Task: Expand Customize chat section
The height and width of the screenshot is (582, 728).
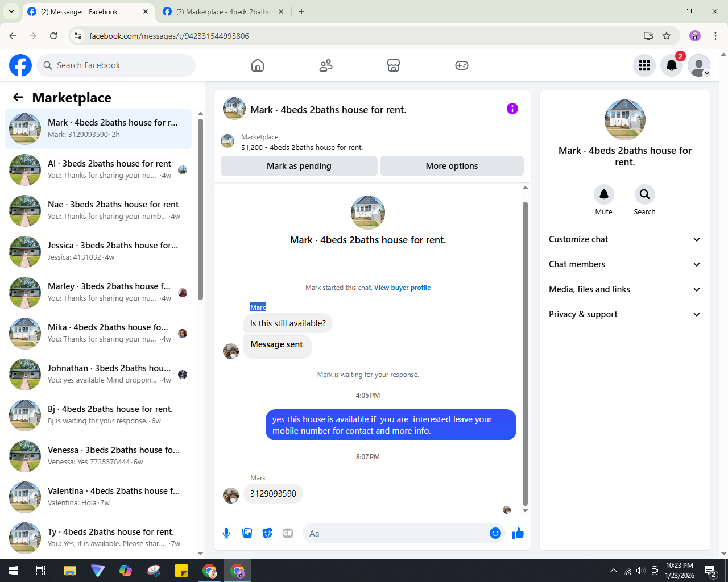Action: pyautogui.click(x=624, y=239)
